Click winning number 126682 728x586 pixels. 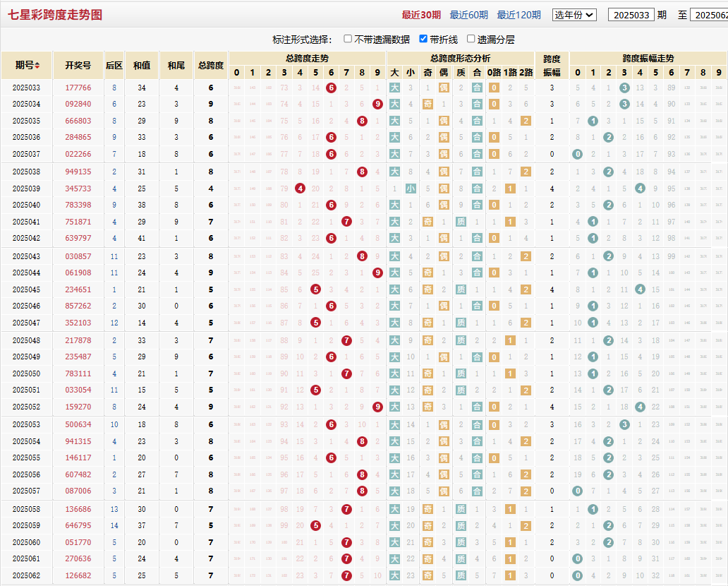point(78,576)
